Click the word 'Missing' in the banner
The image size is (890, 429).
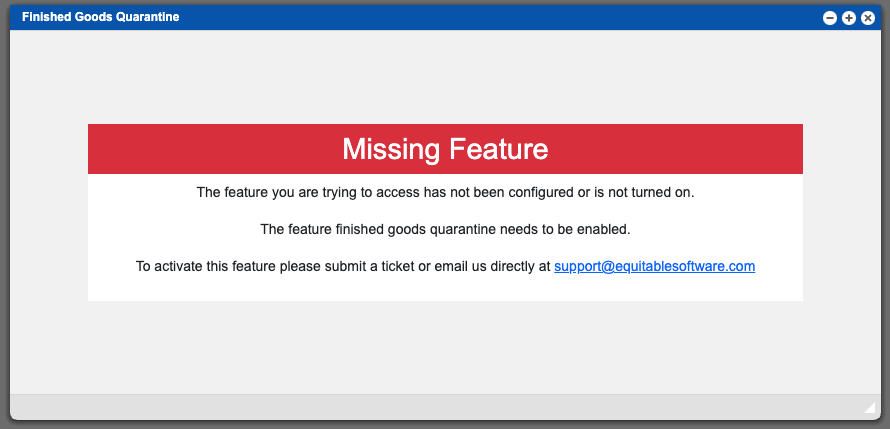coord(391,150)
